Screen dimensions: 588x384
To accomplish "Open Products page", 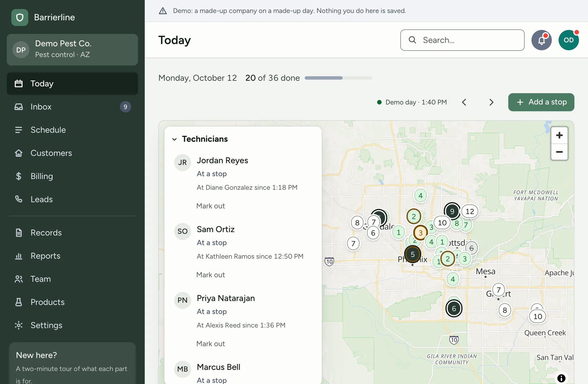I will click(72, 302).
